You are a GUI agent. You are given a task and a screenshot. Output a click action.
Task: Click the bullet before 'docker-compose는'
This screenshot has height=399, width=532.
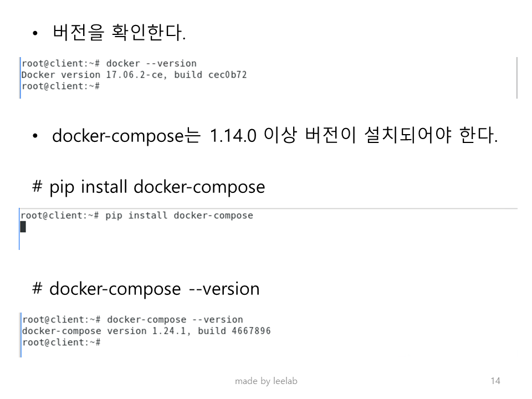tap(35, 136)
